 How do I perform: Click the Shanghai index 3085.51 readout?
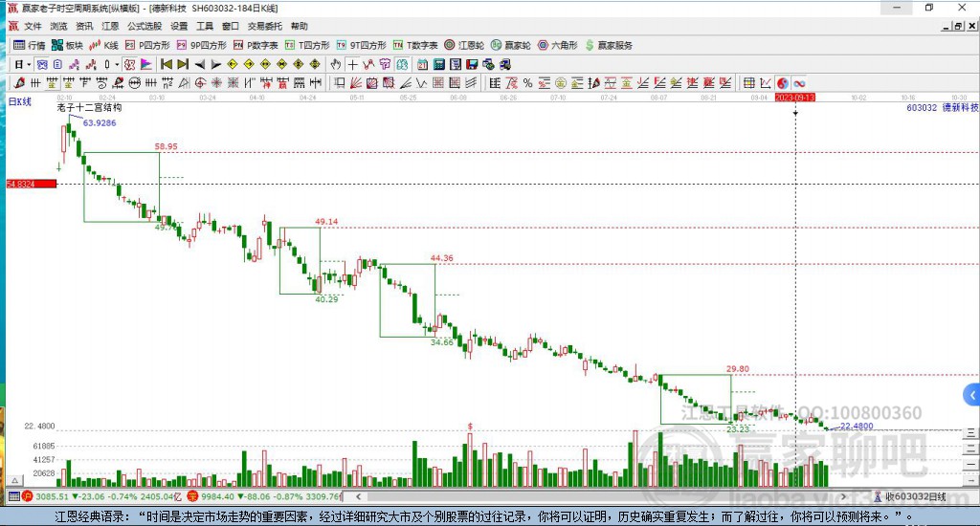click(x=51, y=496)
